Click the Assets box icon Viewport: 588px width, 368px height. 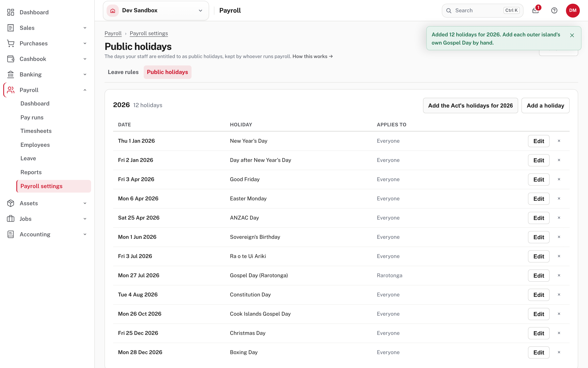[x=10, y=203]
